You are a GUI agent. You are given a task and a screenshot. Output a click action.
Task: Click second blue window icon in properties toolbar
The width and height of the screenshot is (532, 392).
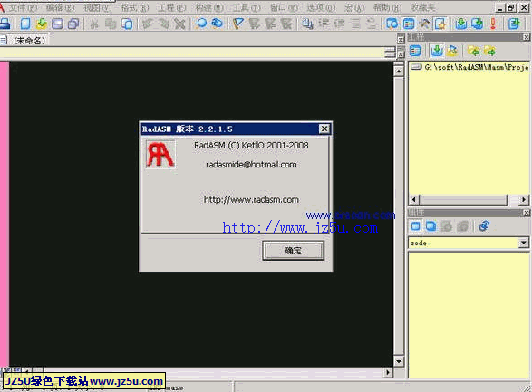coord(430,226)
